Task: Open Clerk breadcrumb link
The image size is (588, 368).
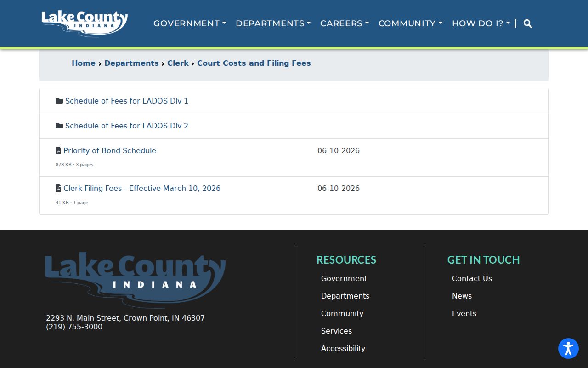Action: [x=178, y=63]
